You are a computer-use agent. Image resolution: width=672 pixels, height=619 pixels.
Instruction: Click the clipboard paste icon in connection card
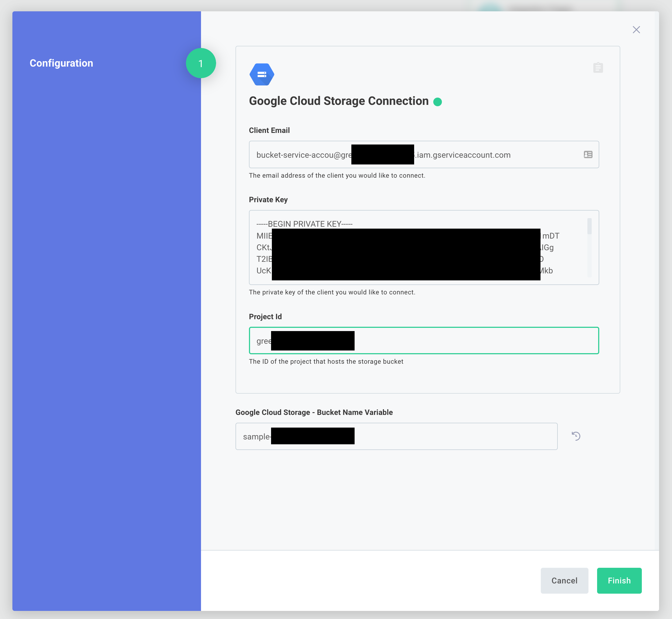point(598,67)
